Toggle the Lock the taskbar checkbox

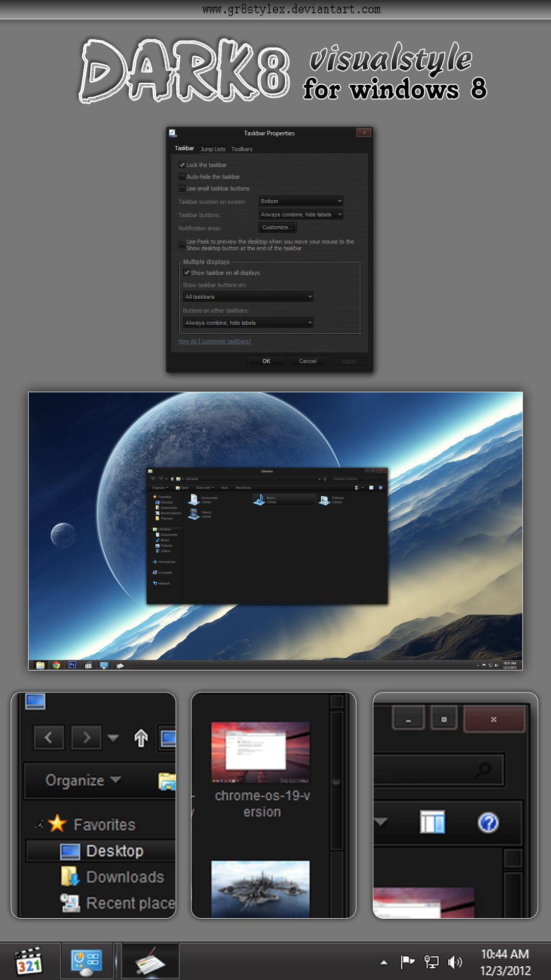(182, 165)
